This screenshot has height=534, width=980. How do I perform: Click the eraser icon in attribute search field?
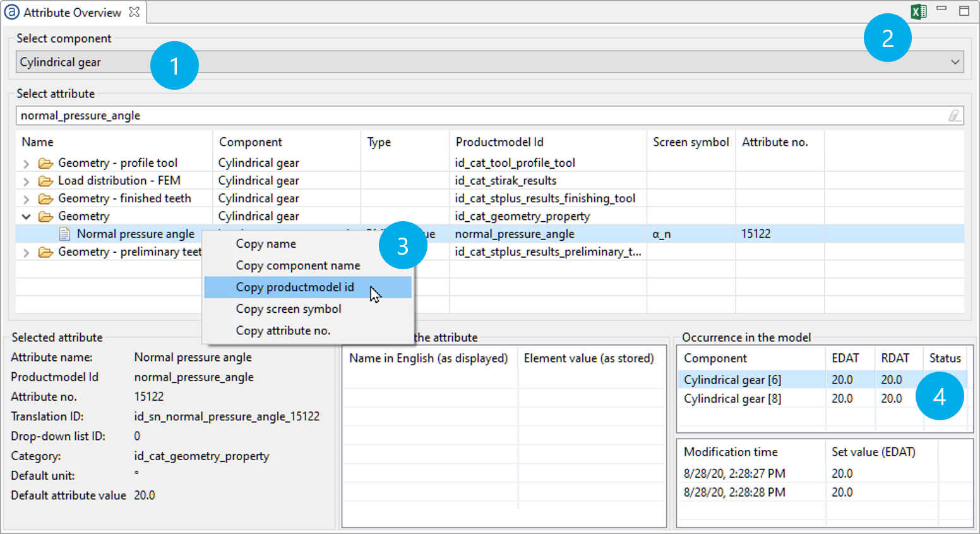(x=953, y=116)
